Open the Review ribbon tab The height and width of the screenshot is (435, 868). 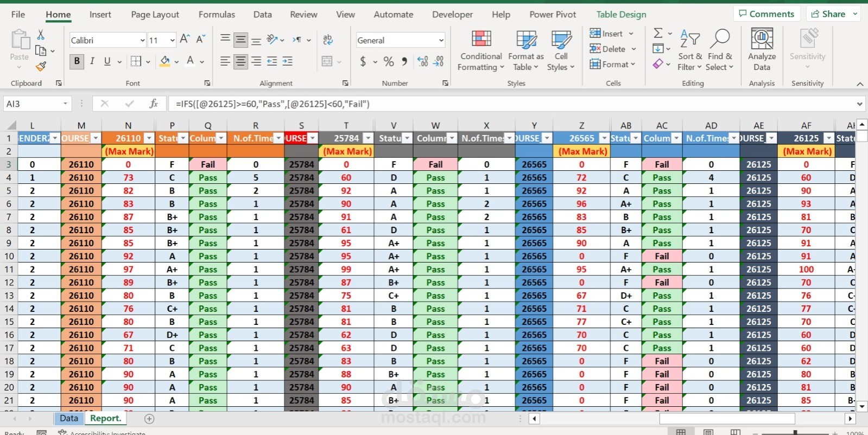pos(303,15)
